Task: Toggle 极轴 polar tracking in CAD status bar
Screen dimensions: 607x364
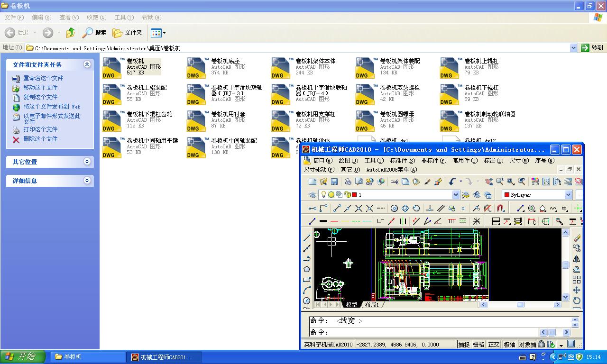Action: pyautogui.click(x=509, y=345)
